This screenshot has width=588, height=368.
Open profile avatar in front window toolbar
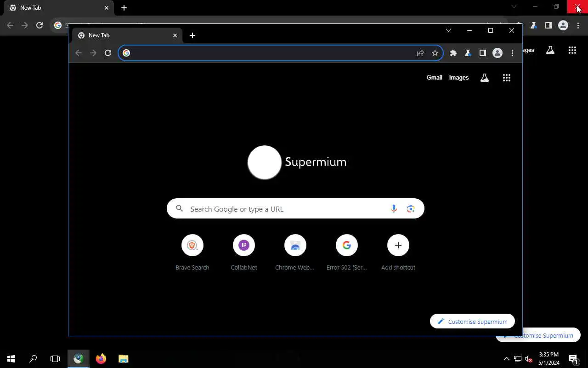tap(498, 53)
